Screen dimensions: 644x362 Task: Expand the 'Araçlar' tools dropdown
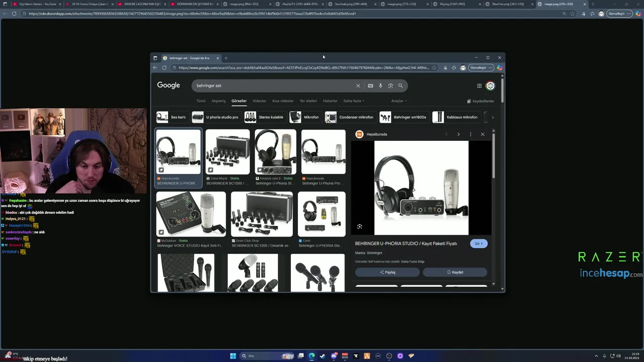pos(399,101)
